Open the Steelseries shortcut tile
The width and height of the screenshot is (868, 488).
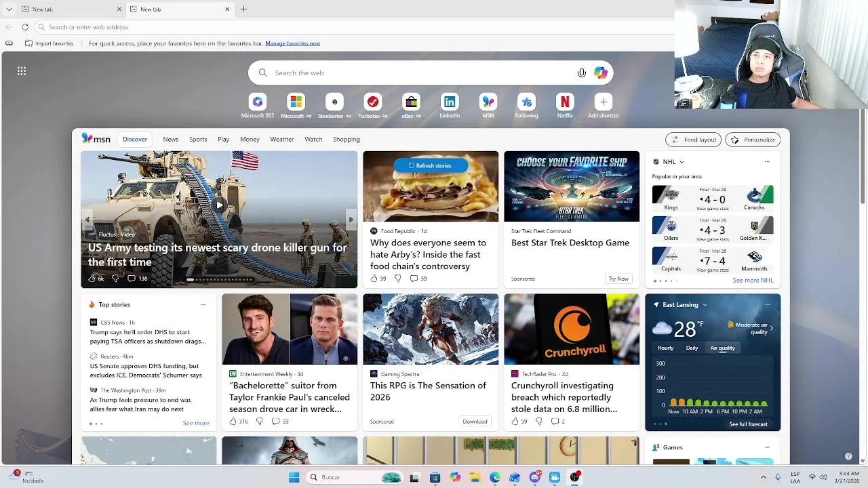334,102
